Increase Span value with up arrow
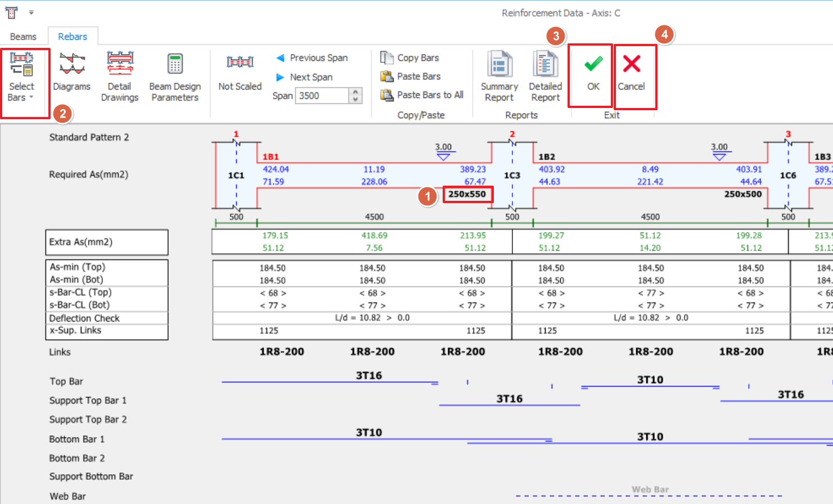Viewport: 833px width, 504px height. click(x=355, y=92)
